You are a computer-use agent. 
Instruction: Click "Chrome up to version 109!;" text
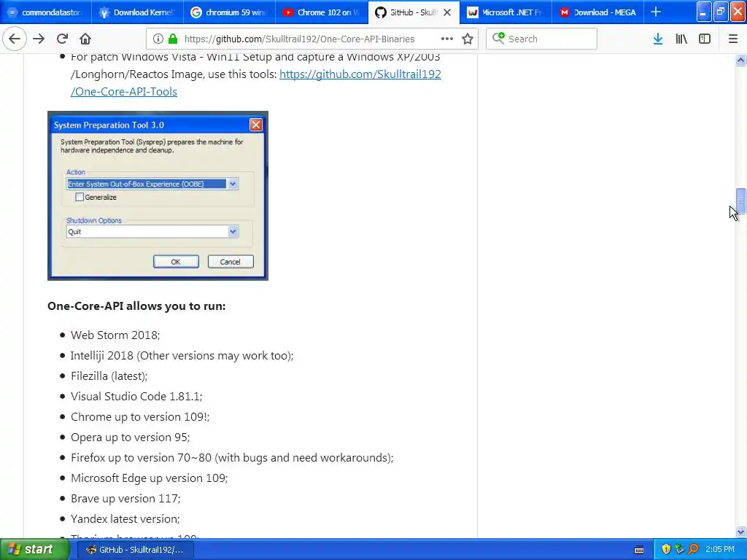[140, 417]
